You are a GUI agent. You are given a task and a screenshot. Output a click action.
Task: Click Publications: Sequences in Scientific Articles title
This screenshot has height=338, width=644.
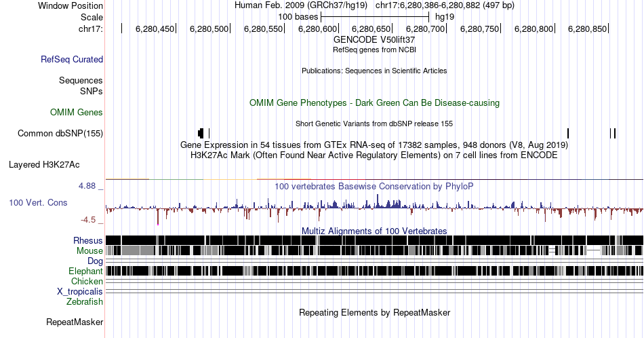[374, 71]
